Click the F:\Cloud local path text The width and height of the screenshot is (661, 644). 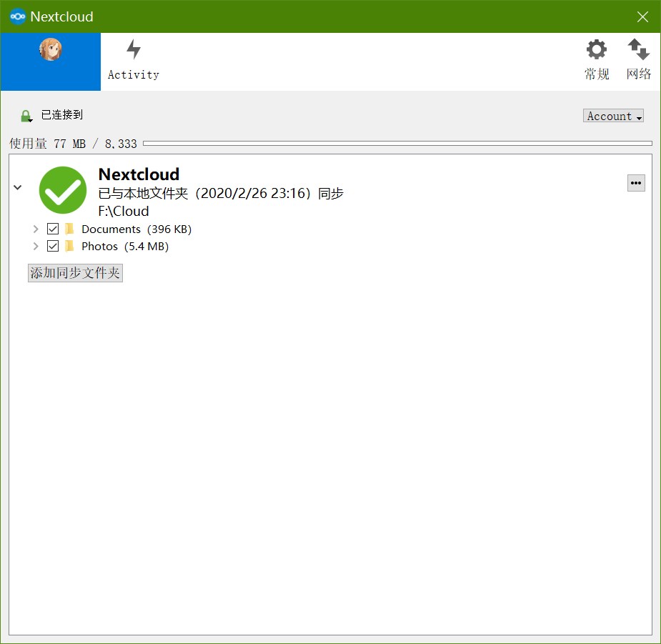(x=124, y=211)
